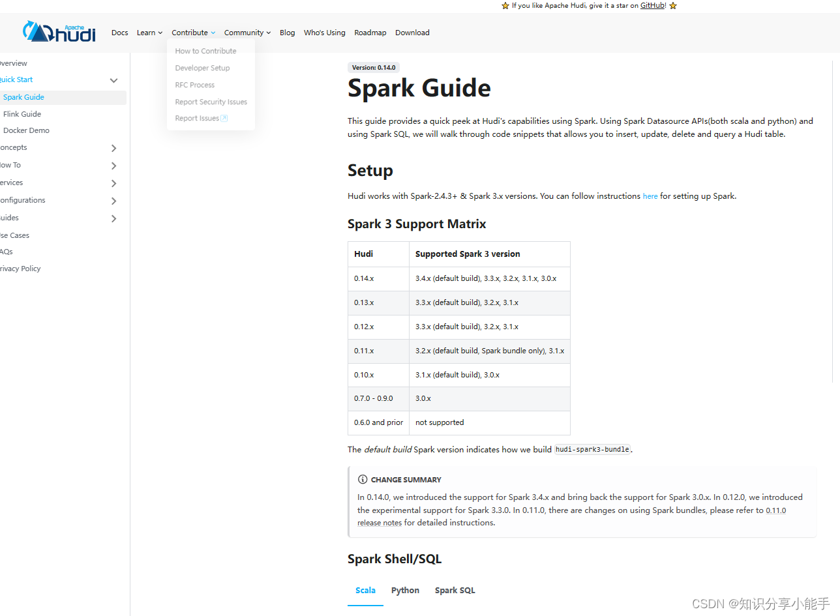Expand the Services section chevron

(113, 183)
